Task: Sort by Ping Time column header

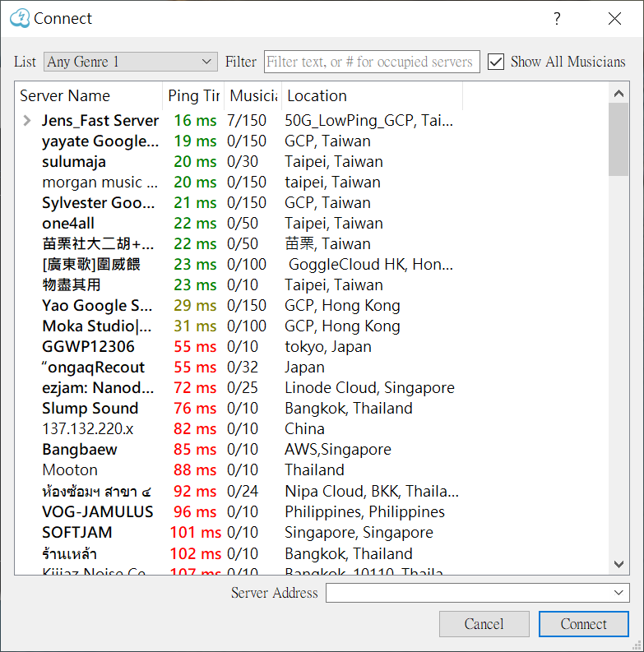Action: tap(193, 95)
